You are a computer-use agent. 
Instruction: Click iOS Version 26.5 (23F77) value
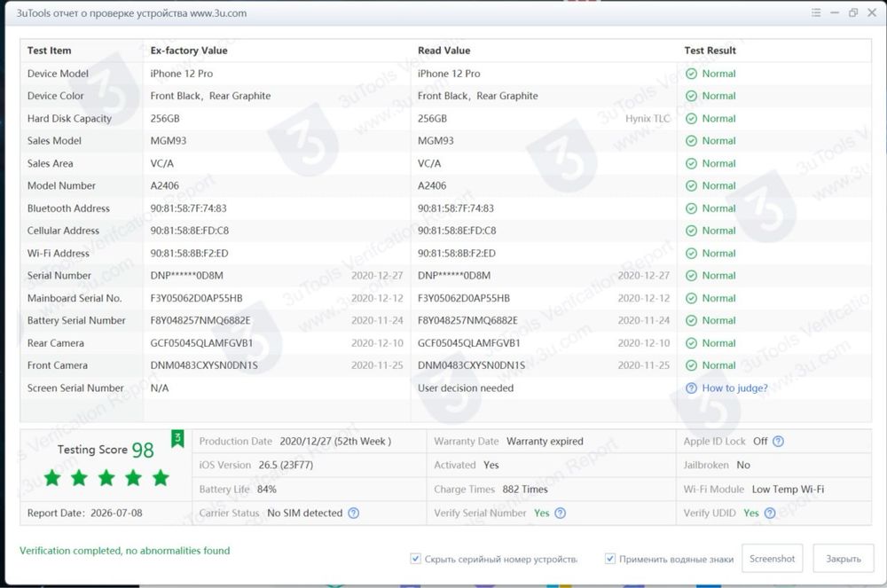pyautogui.click(x=286, y=465)
